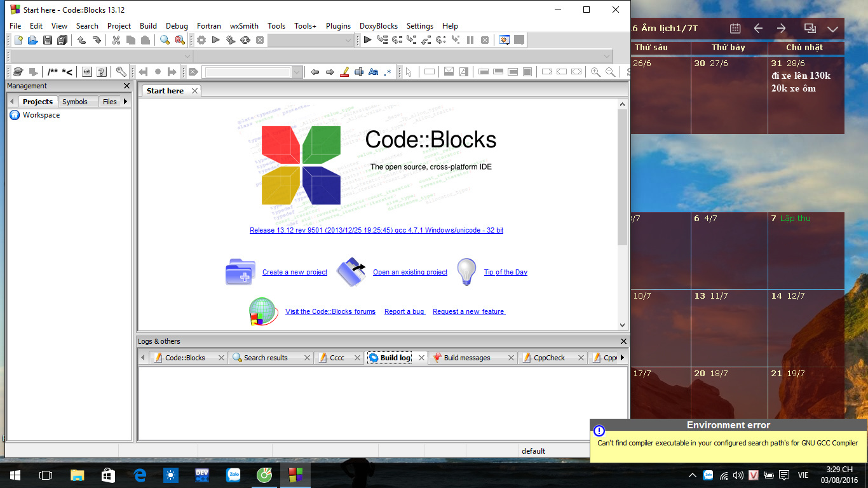Select the Symbols tab in Management panel
This screenshot has width=868, height=488.
click(x=76, y=101)
